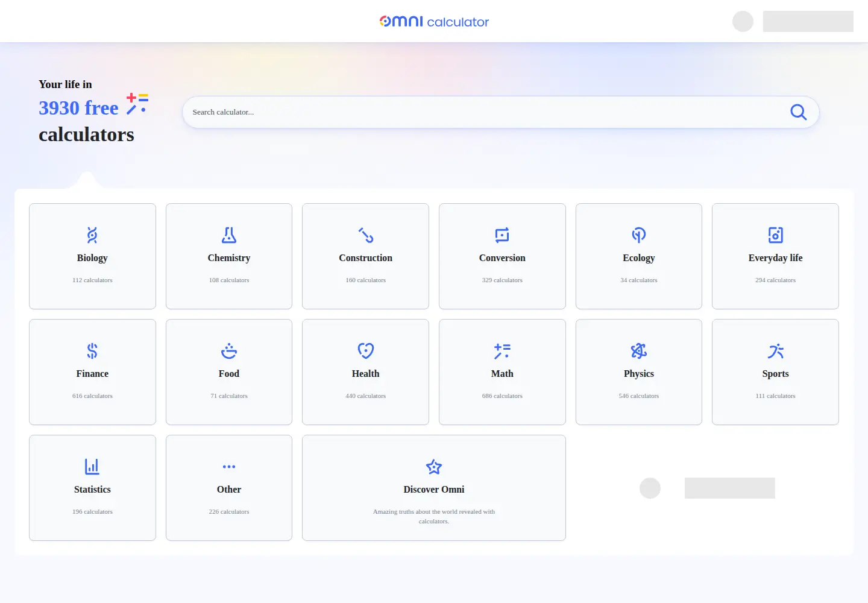Screen dimensions: 868x603
Task: Click the '34 calculators' text under Ecology
Action: pos(639,280)
